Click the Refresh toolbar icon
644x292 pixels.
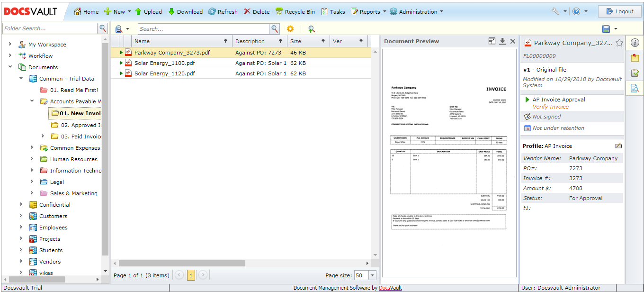coord(223,11)
